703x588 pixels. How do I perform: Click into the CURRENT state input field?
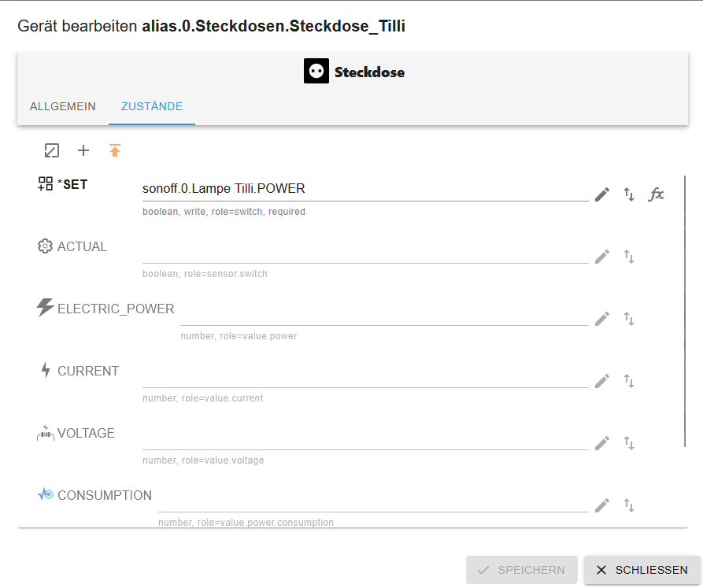click(364, 376)
